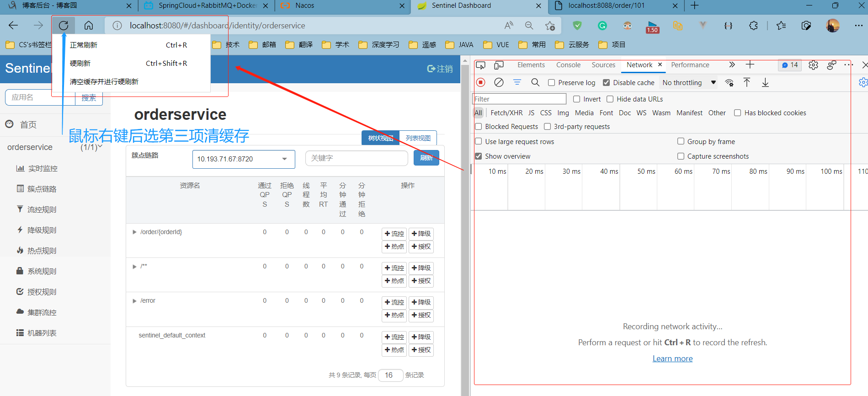This screenshot has height=396, width=868.
Task: Open network search magnifier in DevTools
Action: click(x=535, y=82)
